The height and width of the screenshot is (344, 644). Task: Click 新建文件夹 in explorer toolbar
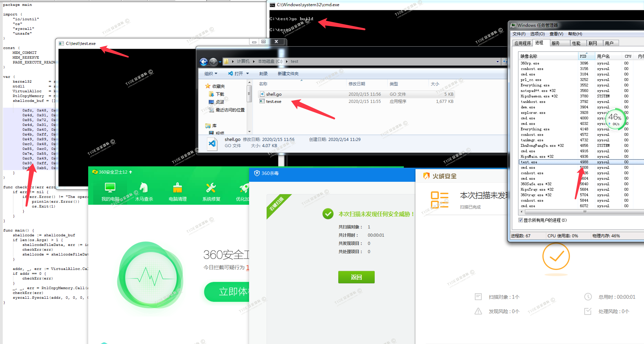[288, 73]
